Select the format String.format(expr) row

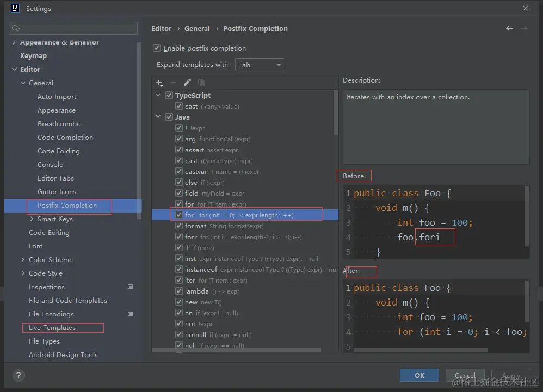click(x=245, y=226)
